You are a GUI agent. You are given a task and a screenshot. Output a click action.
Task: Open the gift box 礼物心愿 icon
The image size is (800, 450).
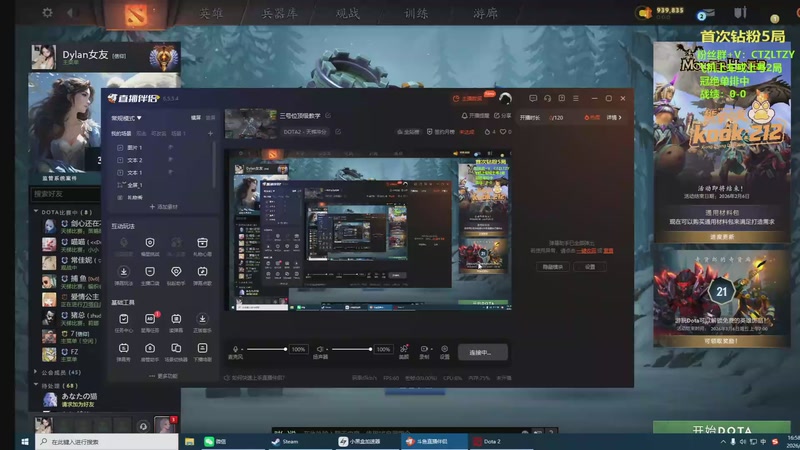click(x=203, y=243)
